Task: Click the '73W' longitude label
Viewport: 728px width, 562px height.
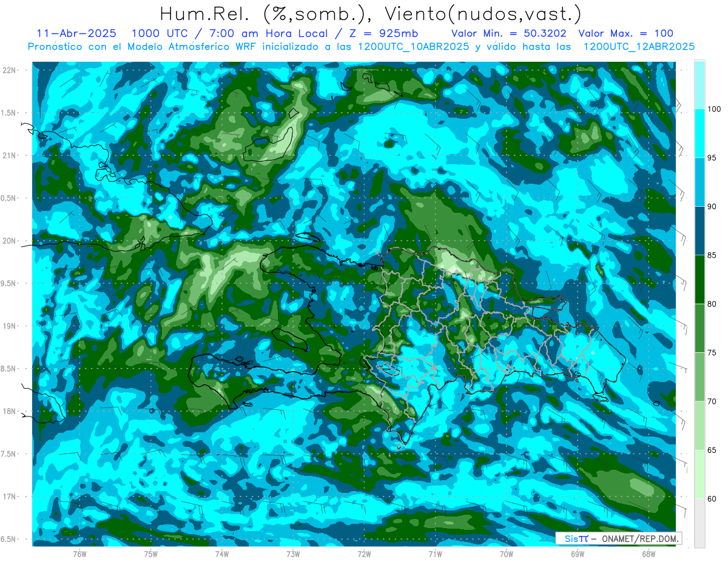Action: 292,554
